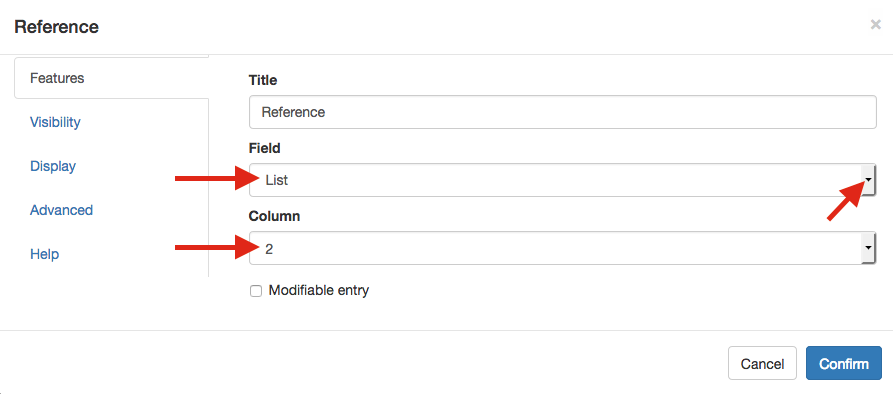Enable the Modifiable entry checkbox

click(x=256, y=291)
